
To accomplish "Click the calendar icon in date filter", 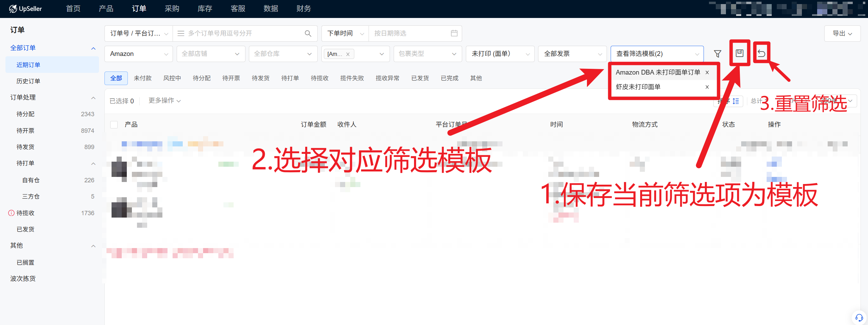I will click(x=454, y=33).
